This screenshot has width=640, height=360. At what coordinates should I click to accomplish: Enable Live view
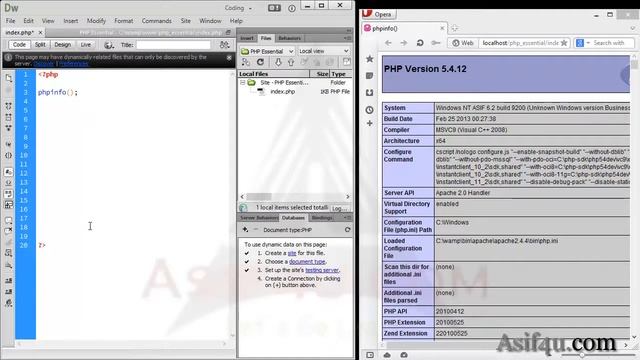tap(86, 45)
